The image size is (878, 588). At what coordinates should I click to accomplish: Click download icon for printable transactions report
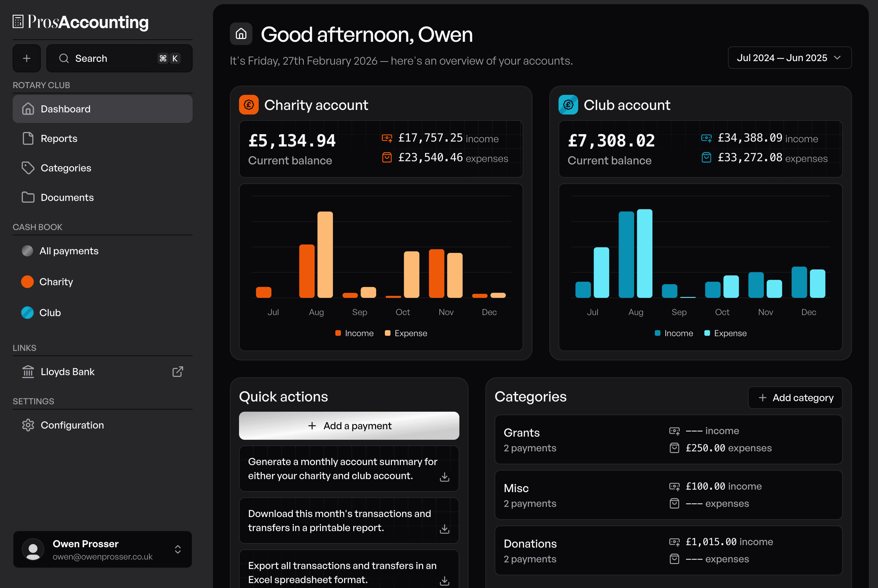pos(445,529)
